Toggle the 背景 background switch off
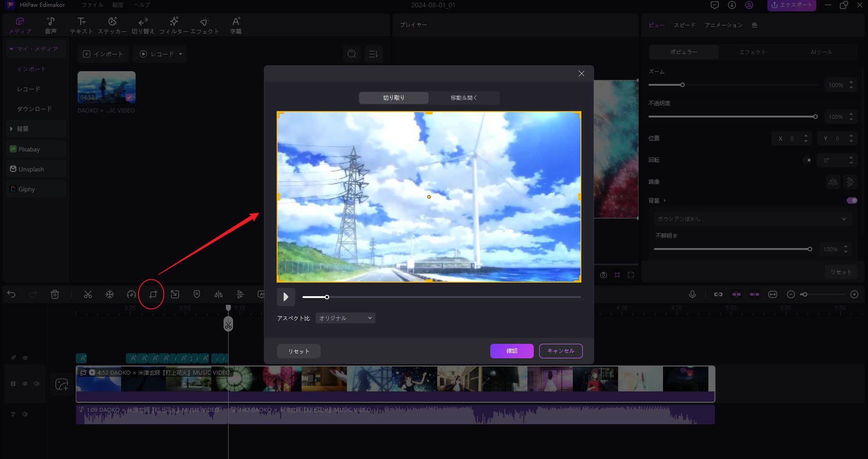 click(x=852, y=200)
